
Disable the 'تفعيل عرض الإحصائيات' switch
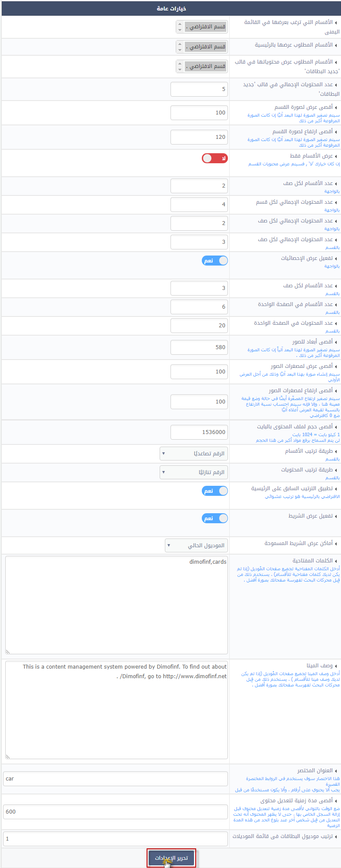point(215,261)
